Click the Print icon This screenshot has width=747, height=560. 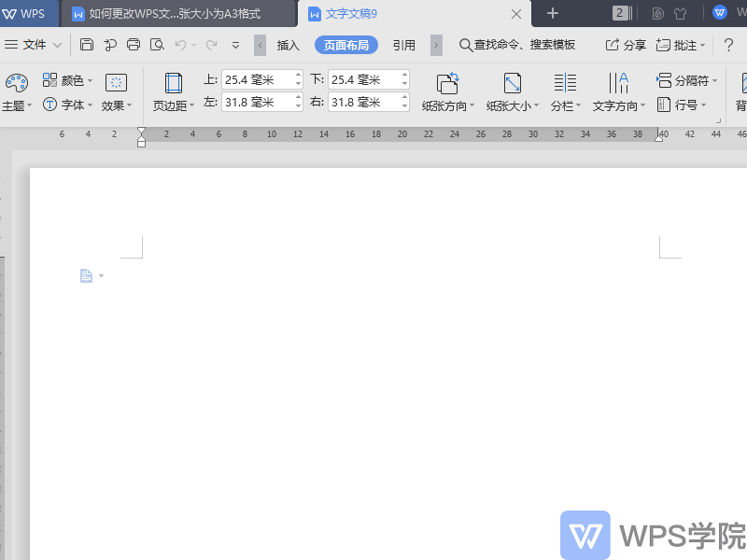pos(134,44)
